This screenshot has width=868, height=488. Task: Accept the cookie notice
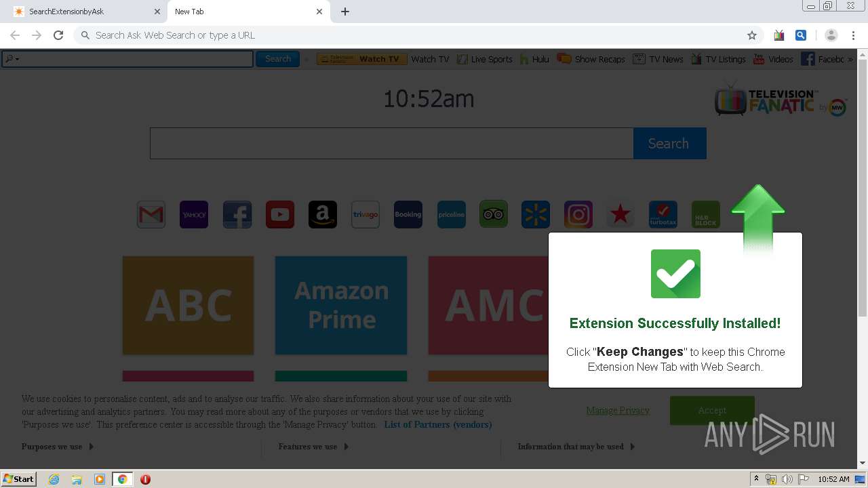tap(712, 411)
